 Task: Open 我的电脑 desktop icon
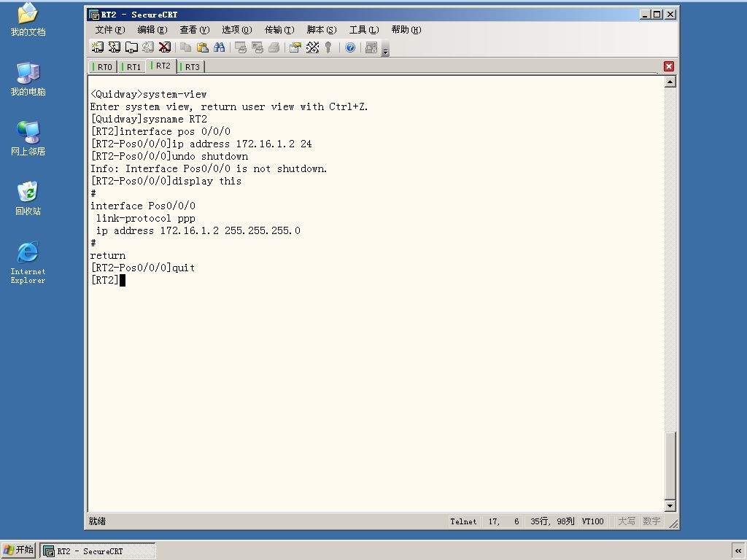[28, 79]
